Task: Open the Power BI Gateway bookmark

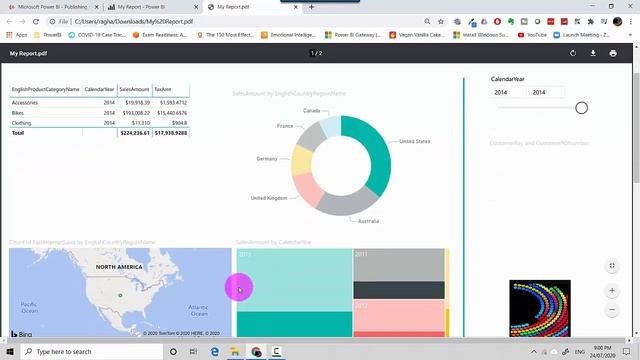Action: [353, 35]
